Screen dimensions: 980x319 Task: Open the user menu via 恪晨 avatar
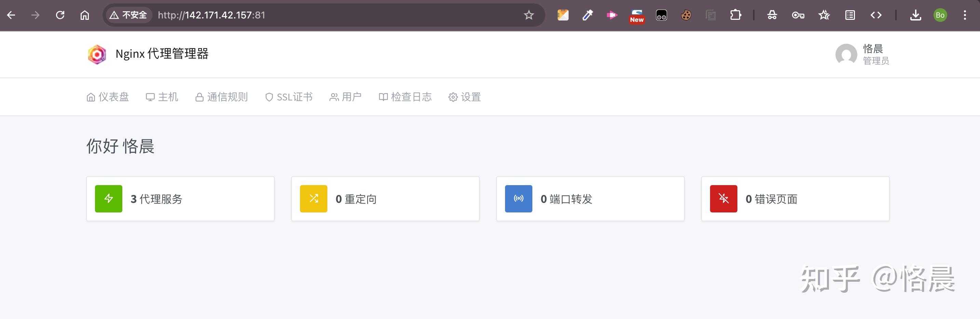click(846, 54)
